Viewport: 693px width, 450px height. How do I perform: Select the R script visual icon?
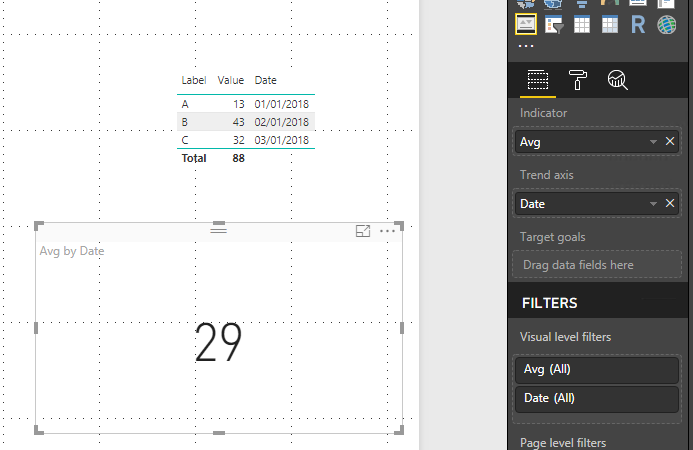638,24
